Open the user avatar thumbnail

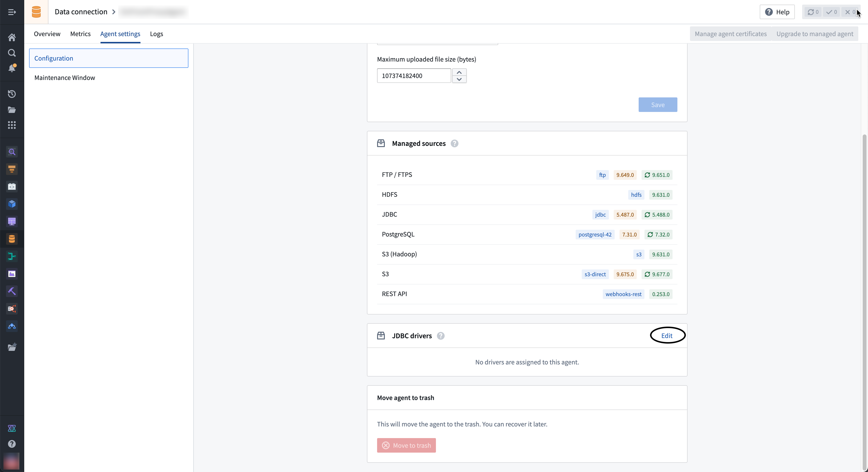(11, 461)
